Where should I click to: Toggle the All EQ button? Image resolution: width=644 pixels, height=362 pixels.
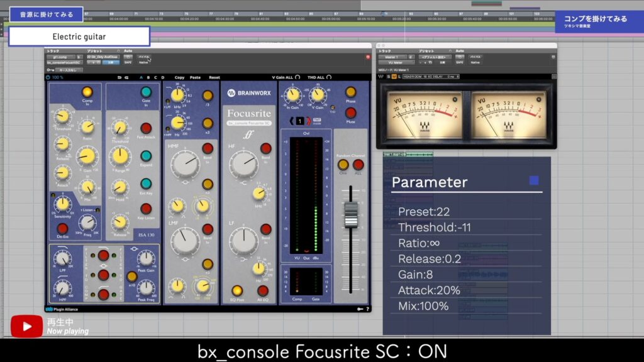(262, 290)
